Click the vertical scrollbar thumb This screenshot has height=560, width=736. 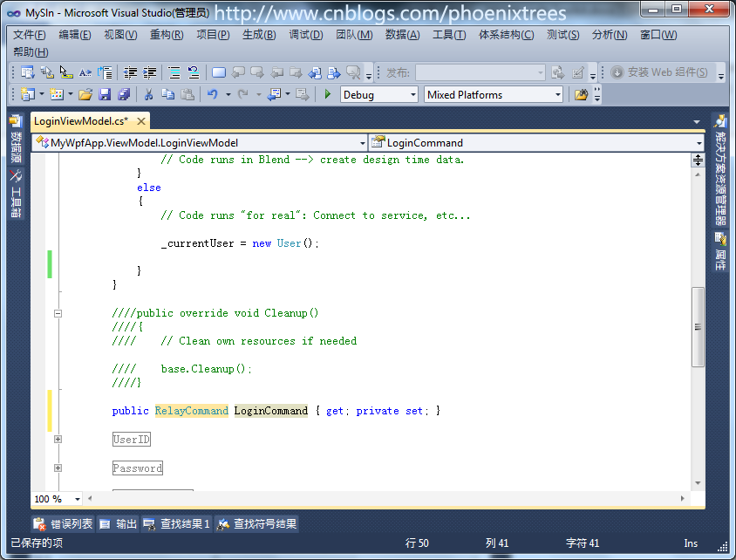click(698, 327)
